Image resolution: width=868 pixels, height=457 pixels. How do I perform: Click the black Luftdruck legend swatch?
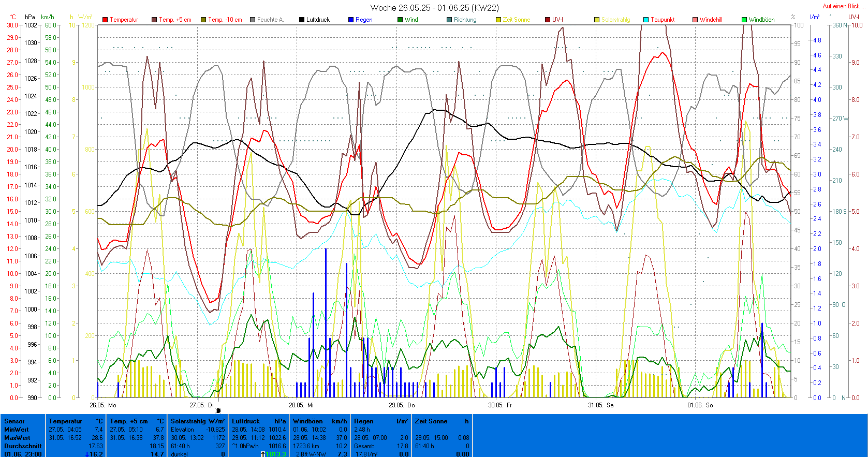(302, 20)
